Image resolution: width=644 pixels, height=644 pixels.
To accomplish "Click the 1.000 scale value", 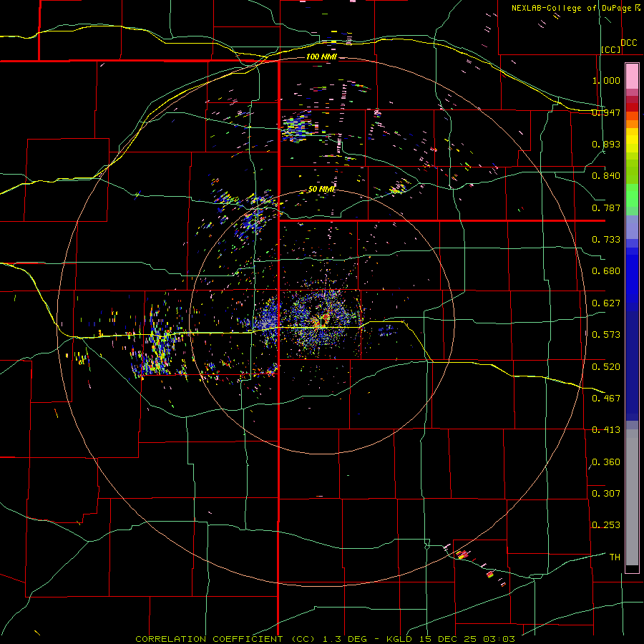I will pos(606,80).
